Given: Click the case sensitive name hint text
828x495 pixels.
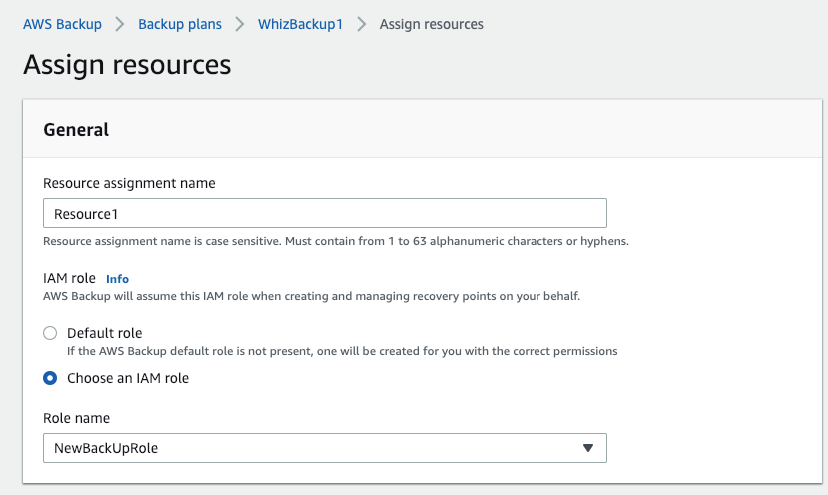Looking at the screenshot, I should (336, 241).
